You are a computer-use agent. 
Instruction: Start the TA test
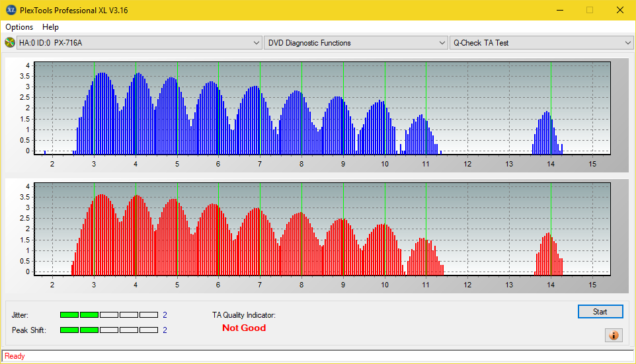pyautogui.click(x=600, y=311)
